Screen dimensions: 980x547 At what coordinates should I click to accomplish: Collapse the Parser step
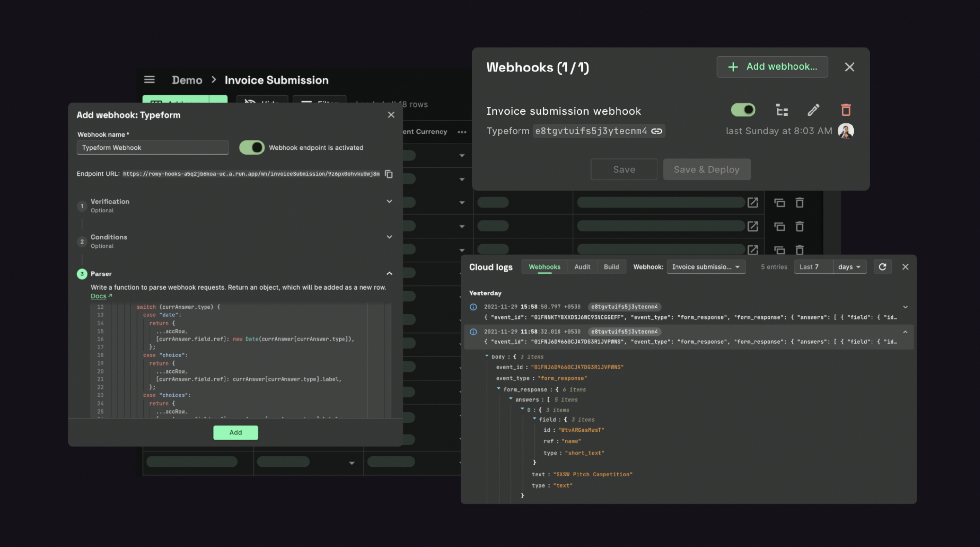click(389, 274)
